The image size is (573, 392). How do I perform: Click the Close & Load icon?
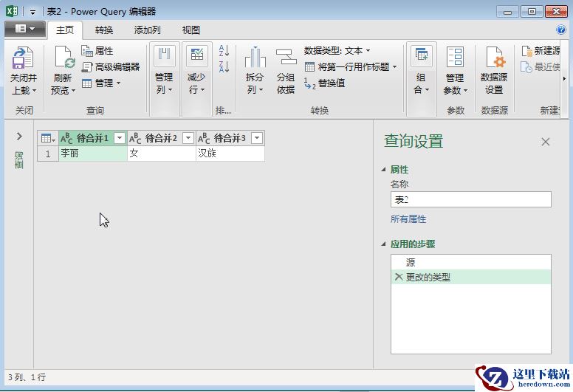(x=23, y=58)
